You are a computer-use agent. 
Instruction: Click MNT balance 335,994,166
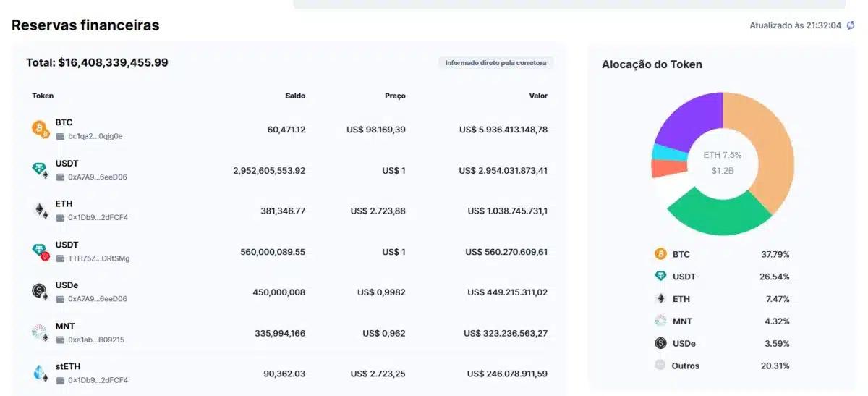[x=280, y=333]
